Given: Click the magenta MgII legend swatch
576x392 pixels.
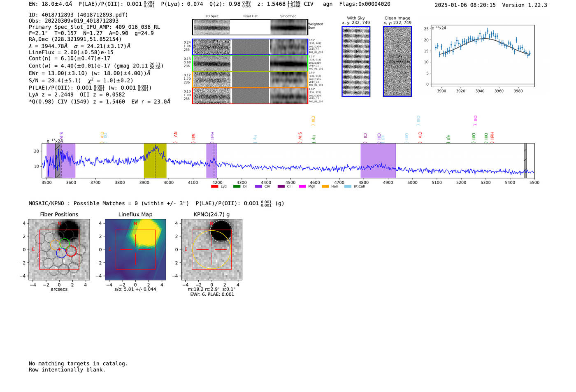Looking at the screenshot, I should click(302, 187).
